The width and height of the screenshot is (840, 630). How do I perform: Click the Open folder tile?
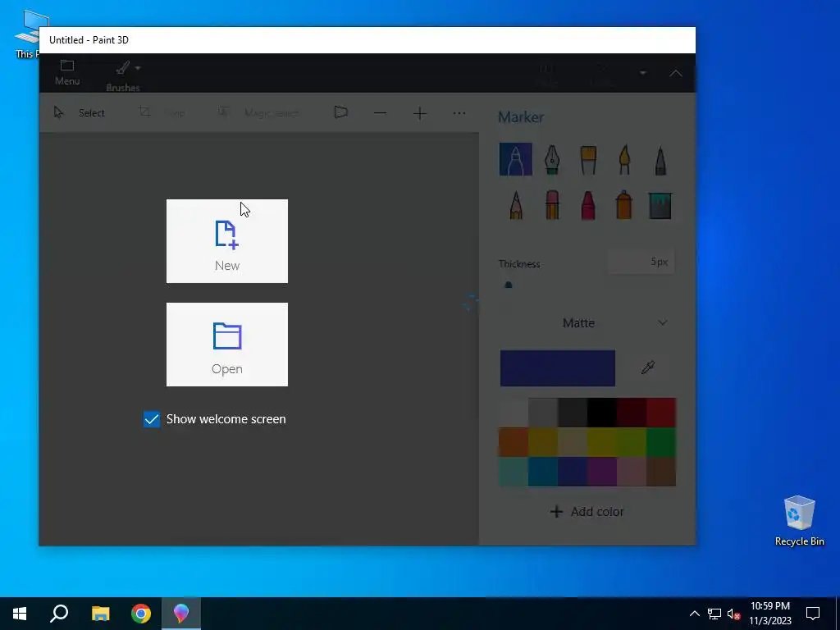pyautogui.click(x=227, y=345)
